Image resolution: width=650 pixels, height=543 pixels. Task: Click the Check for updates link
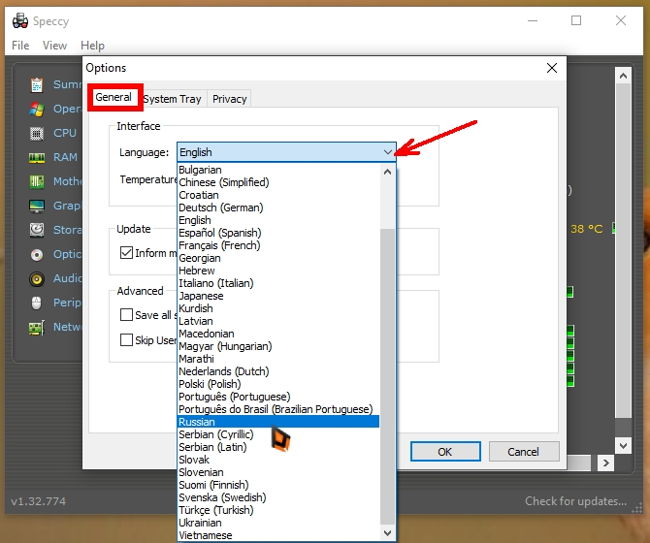(x=576, y=501)
